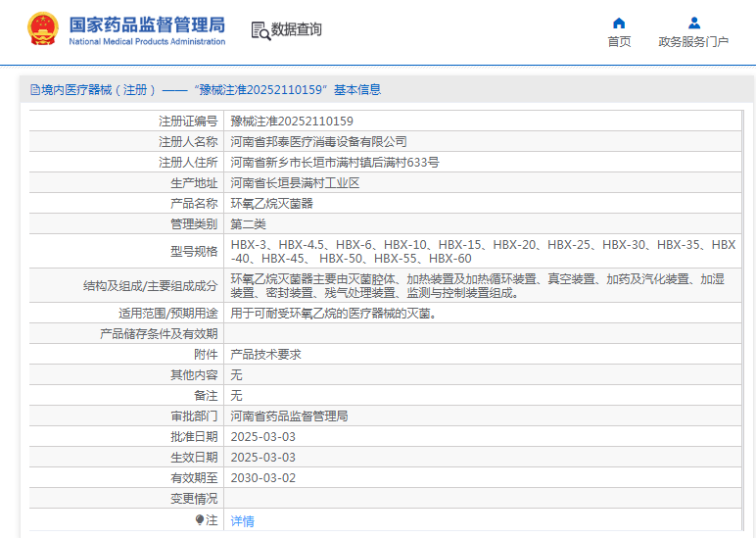Viewport: 756px width, 538px height.
Task: Click the 审批部门 label
Action: (194, 416)
